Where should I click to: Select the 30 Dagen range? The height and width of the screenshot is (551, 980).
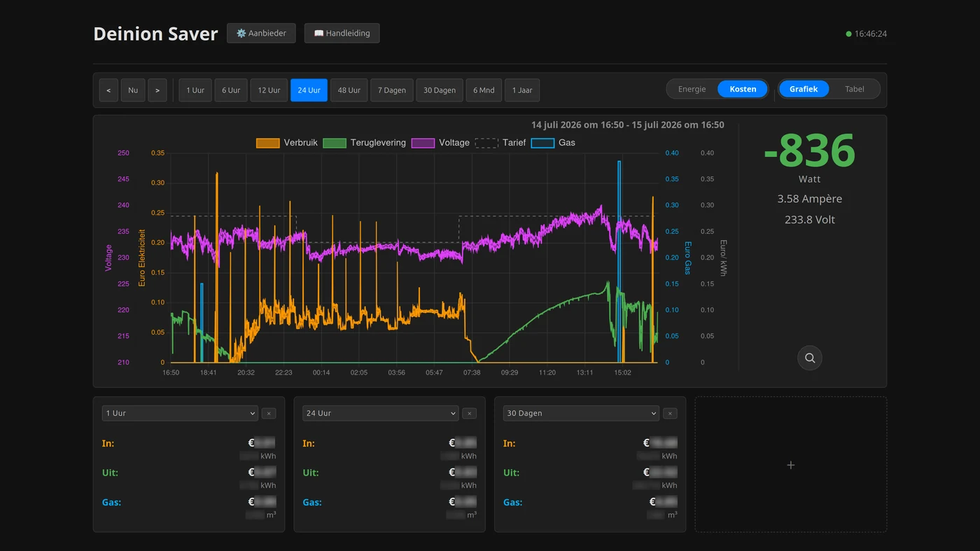tap(440, 90)
